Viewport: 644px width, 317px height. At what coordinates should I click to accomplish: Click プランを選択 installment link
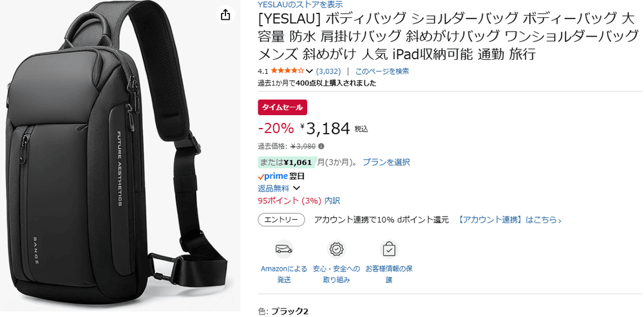386,162
